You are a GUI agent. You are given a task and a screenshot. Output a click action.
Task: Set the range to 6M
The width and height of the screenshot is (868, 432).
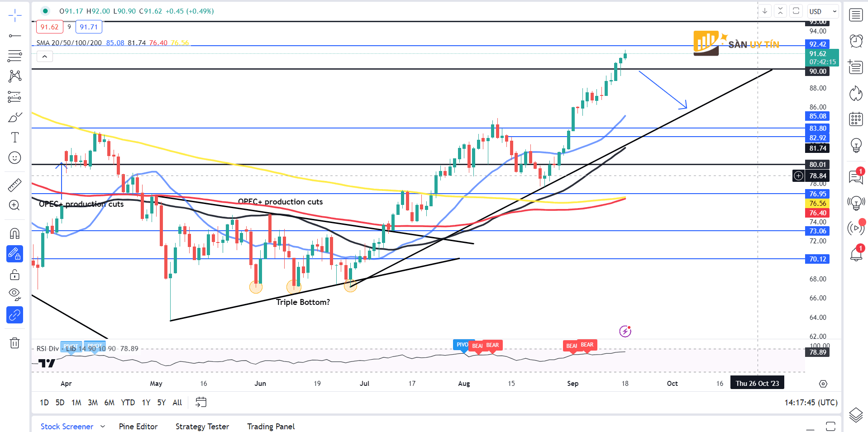(x=110, y=402)
